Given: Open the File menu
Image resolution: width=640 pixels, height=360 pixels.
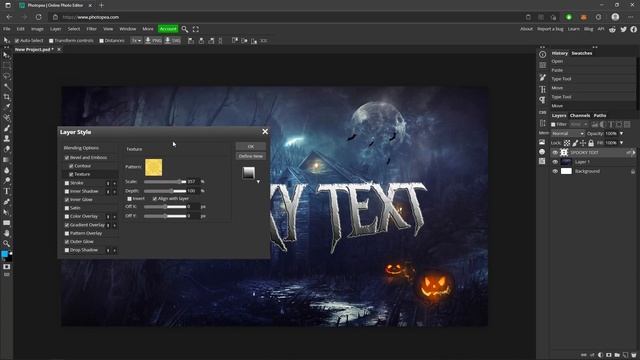Looking at the screenshot, I should click(7, 29).
